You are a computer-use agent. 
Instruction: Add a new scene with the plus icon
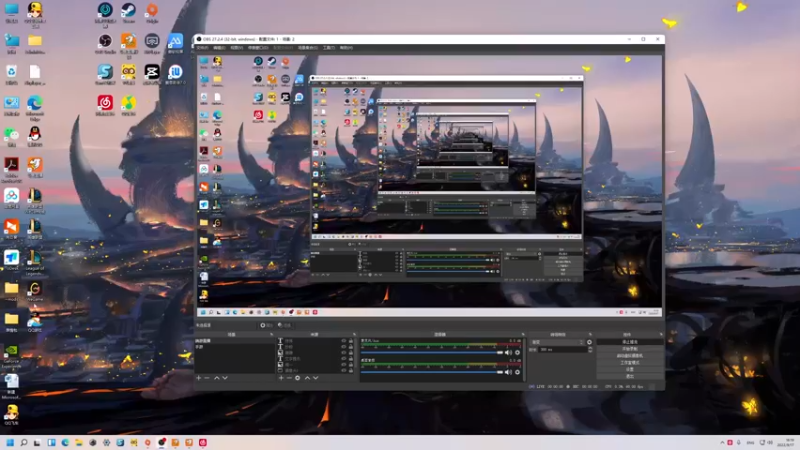click(x=199, y=378)
